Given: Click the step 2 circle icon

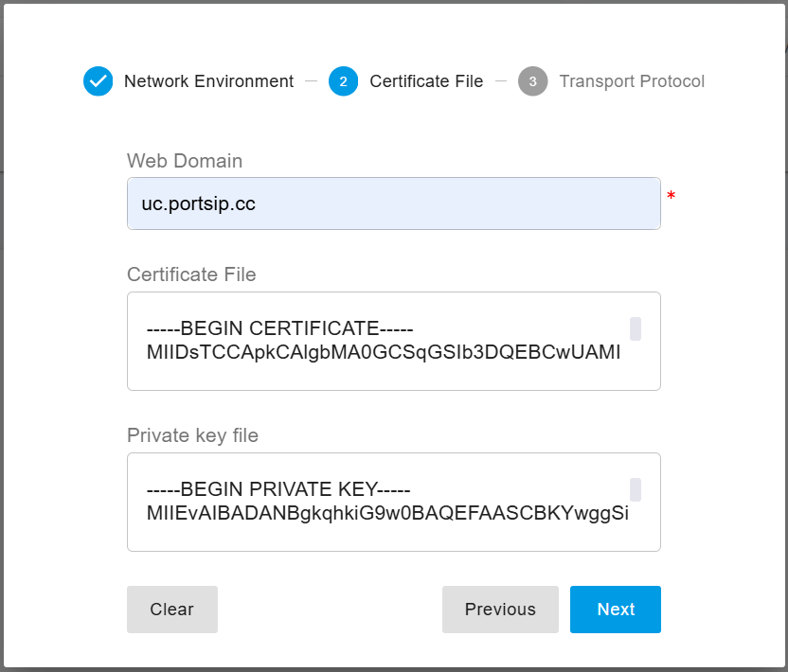Looking at the screenshot, I should tap(343, 81).
